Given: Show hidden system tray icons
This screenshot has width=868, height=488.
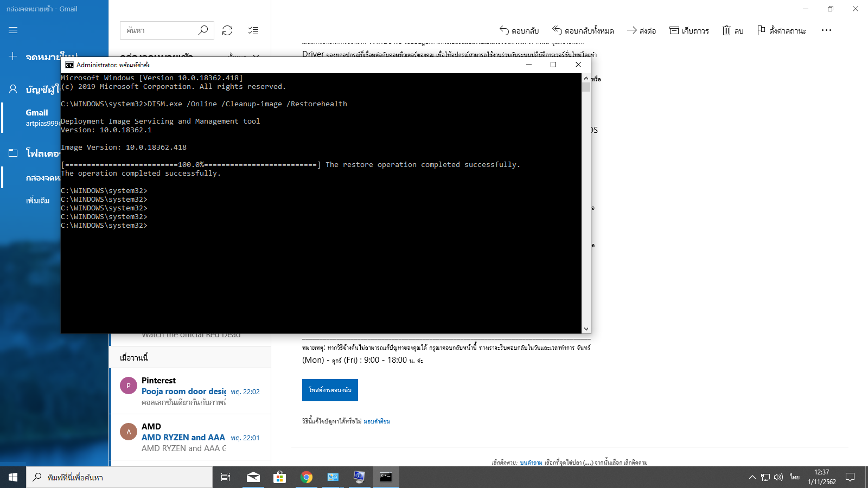Looking at the screenshot, I should [752, 477].
